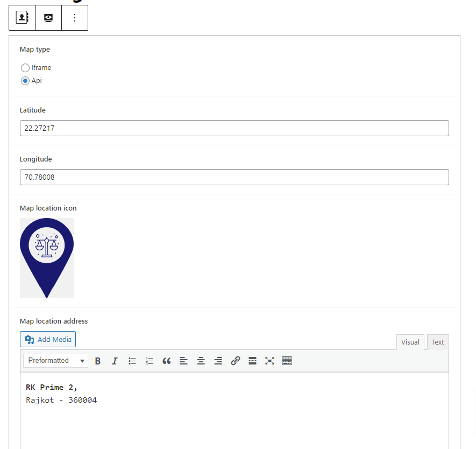Toggle the extended toolbar rows

pyautogui.click(x=287, y=361)
